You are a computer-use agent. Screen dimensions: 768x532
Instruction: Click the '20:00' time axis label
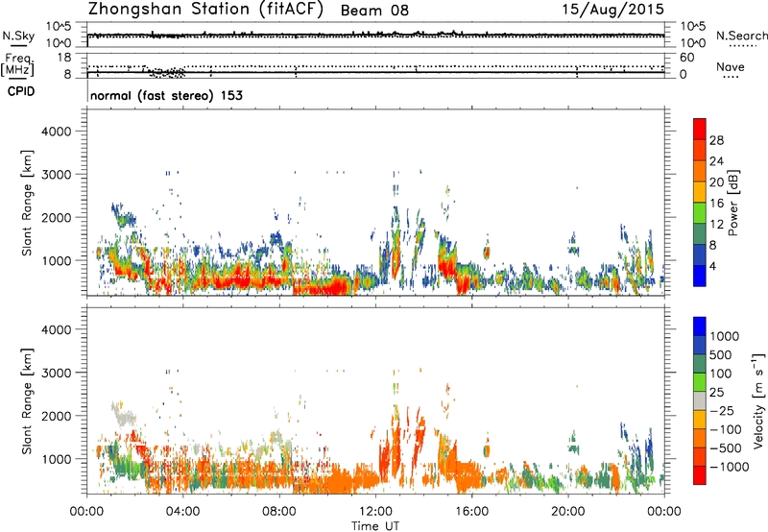[568, 512]
